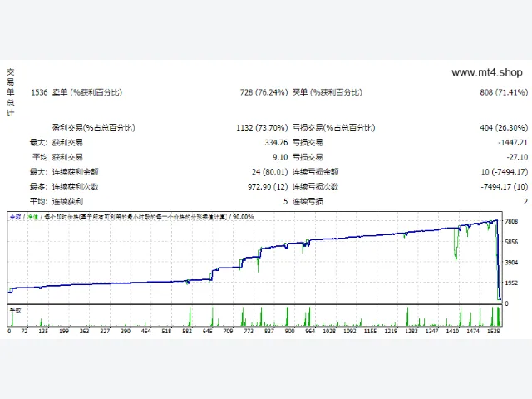The image size is (532, 399).
Task: Click the vertical 交易单总计 heading
Action: point(11,92)
